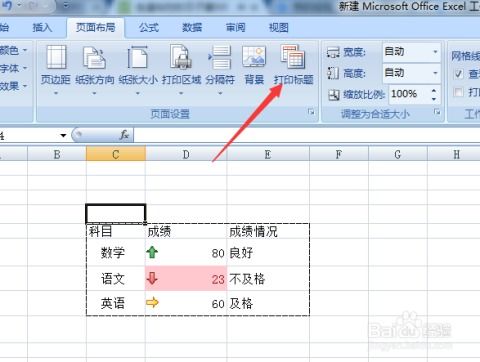Click the 缩放比例 100% value field
Screen dimensions: 480x362
click(409, 95)
